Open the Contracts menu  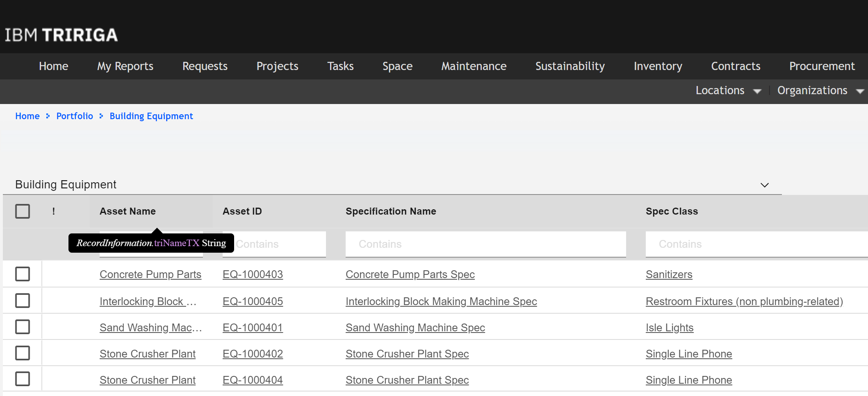(x=736, y=66)
